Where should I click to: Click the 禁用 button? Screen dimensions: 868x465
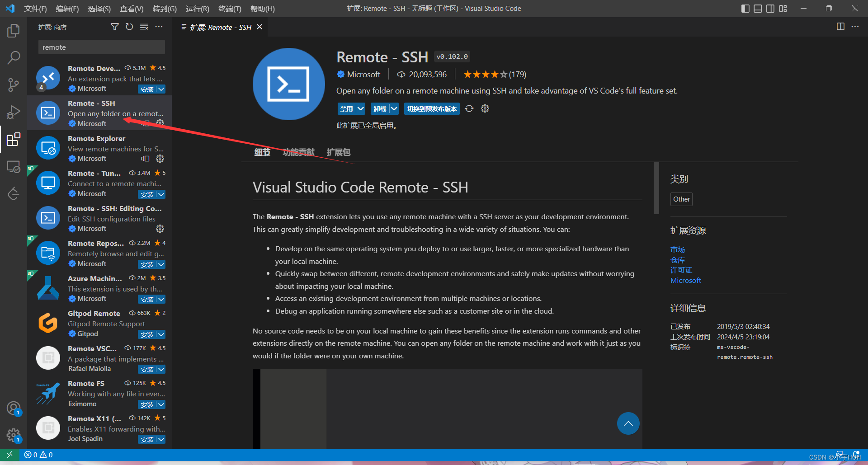(347, 108)
